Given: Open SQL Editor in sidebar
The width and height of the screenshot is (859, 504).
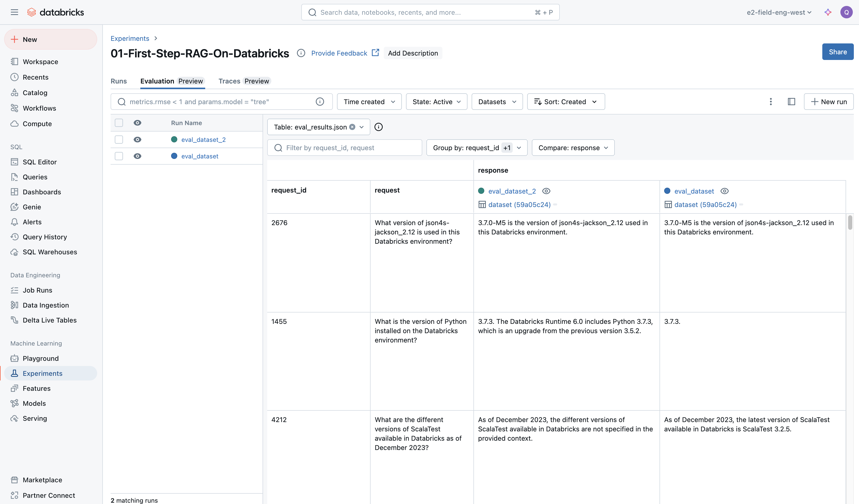Looking at the screenshot, I should 50,162.
